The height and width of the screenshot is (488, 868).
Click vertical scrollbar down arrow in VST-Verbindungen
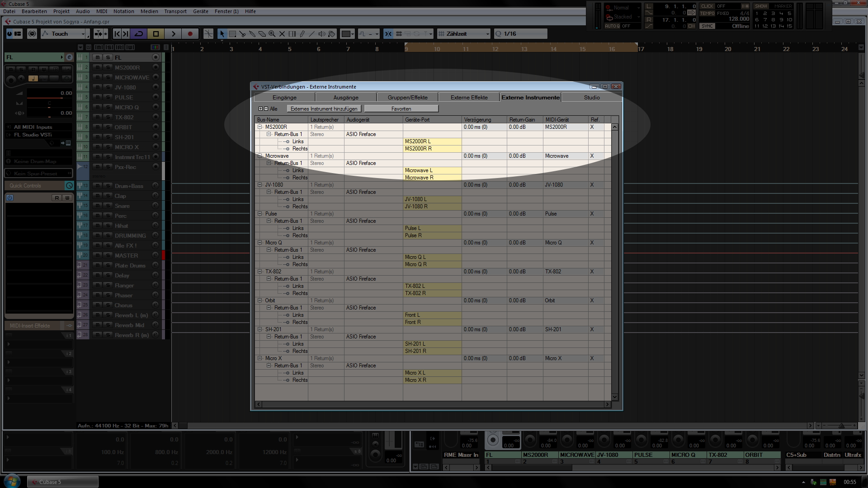click(614, 397)
